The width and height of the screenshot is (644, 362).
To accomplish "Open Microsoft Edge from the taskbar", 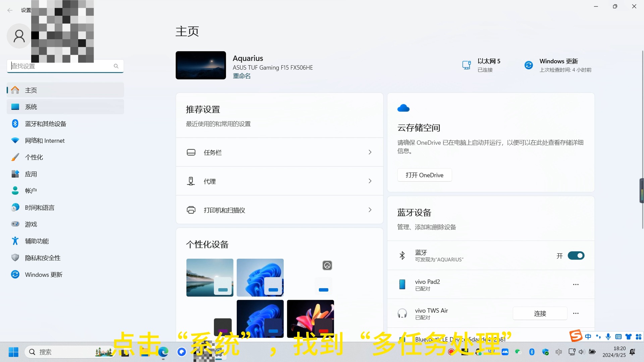I will 163,352.
